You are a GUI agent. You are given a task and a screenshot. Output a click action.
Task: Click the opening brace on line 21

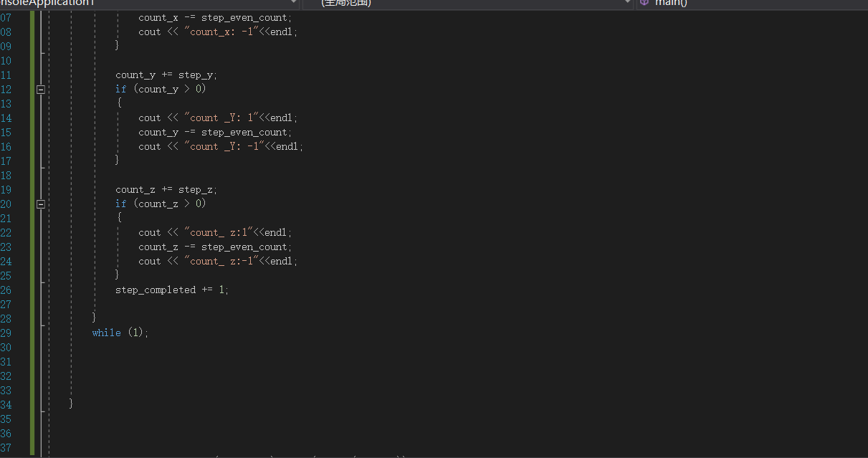click(x=118, y=218)
